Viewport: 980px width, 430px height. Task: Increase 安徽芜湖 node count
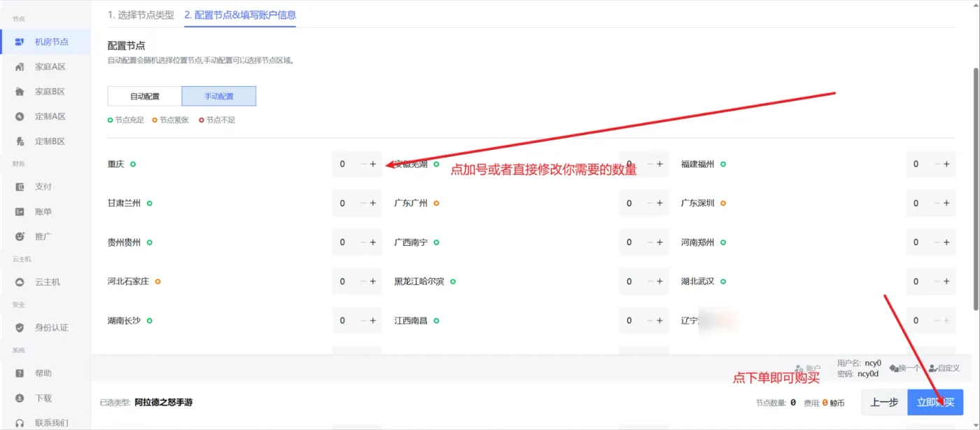tap(660, 164)
